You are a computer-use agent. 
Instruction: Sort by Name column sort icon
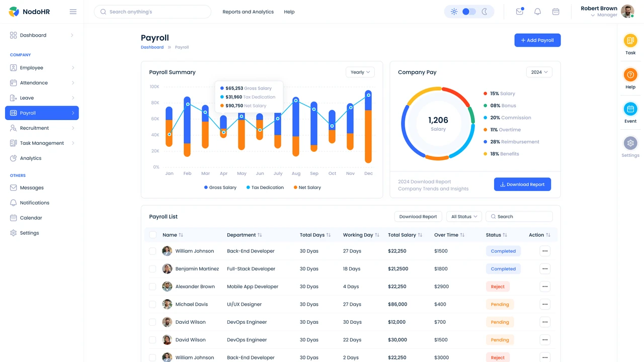[x=181, y=235]
